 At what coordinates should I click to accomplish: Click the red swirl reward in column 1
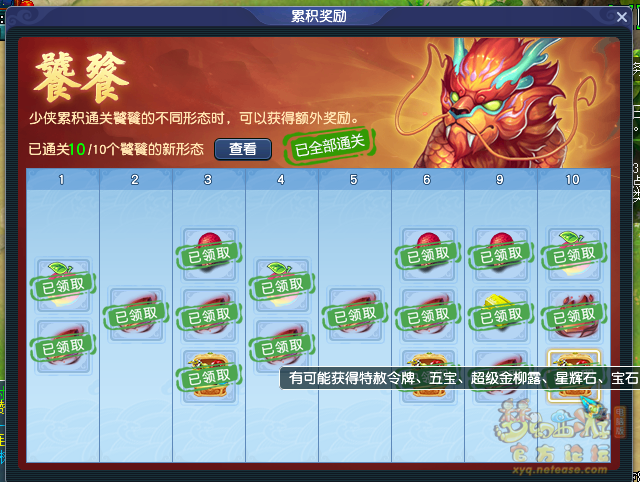pyautogui.click(x=63, y=346)
